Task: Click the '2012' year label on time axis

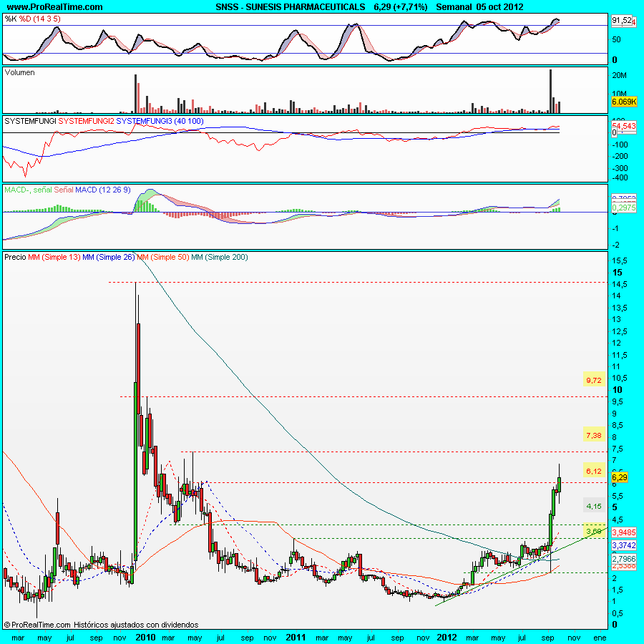Action: point(447,638)
